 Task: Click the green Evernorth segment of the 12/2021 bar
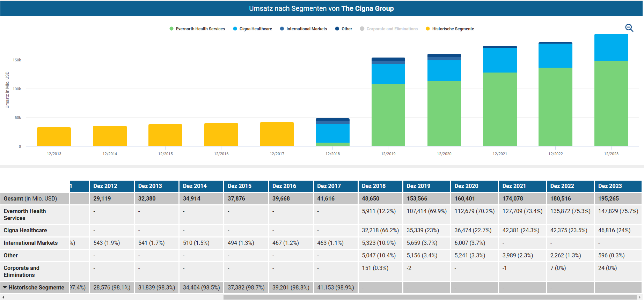[x=500, y=109]
